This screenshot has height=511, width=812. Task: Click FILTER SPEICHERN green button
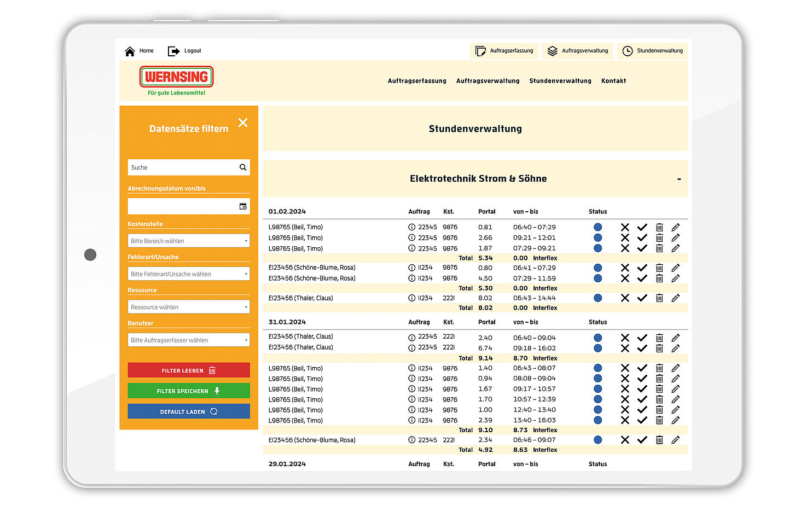point(189,391)
